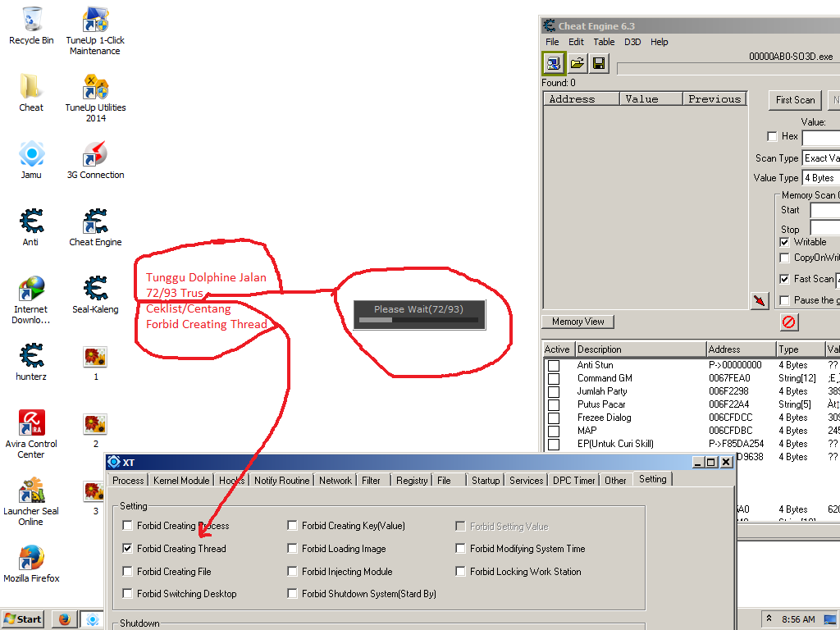Select the image file named 1
This screenshot has height=630, width=840.
click(x=95, y=362)
